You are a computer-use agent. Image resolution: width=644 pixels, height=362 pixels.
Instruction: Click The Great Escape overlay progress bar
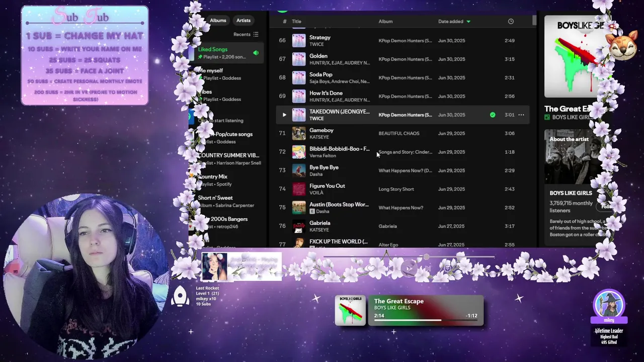pos(426,320)
